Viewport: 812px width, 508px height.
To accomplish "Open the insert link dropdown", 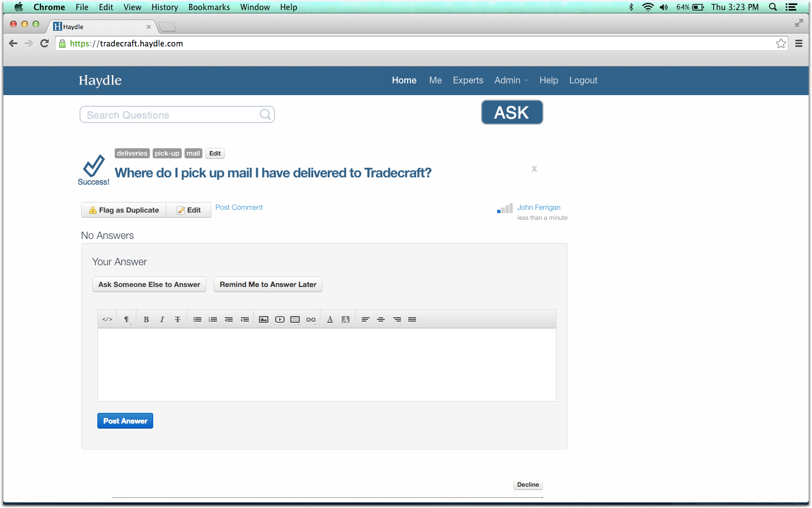I will pyautogui.click(x=311, y=319).
